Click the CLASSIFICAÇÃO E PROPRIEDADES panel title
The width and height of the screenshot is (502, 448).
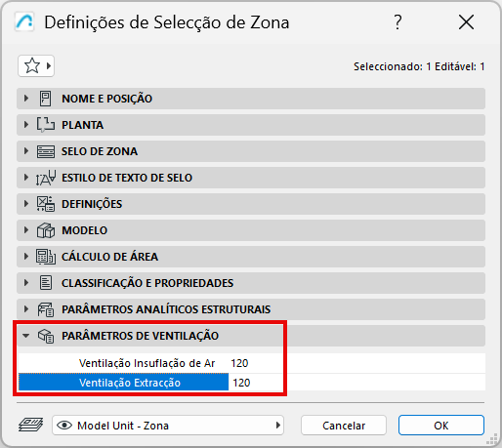point(147,283)
